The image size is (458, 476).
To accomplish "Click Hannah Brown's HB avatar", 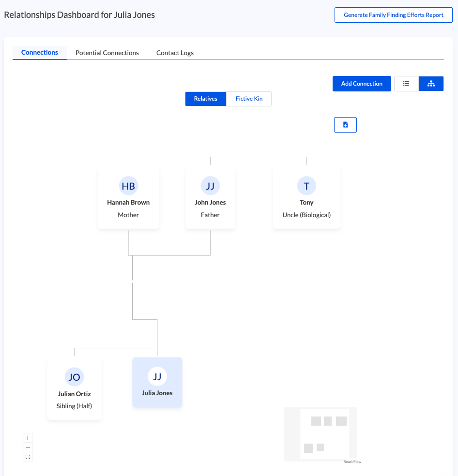I will 128,186.
